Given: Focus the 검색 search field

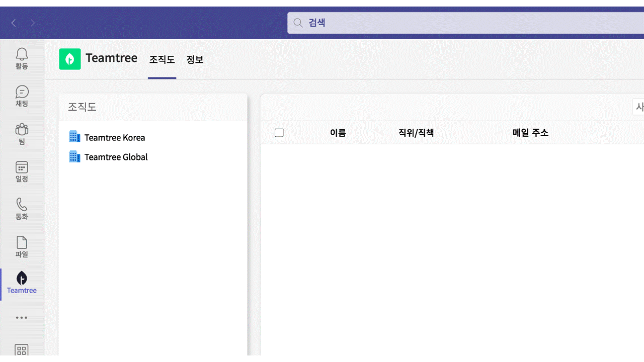Looking at the screenshot, I should point(465,23).
